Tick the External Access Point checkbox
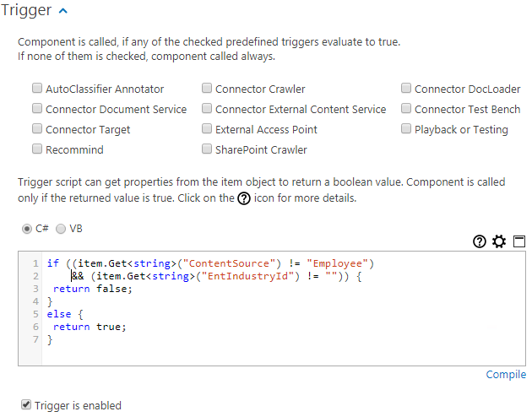The height and width of the screenshot is (417, 532). (207, 129)
